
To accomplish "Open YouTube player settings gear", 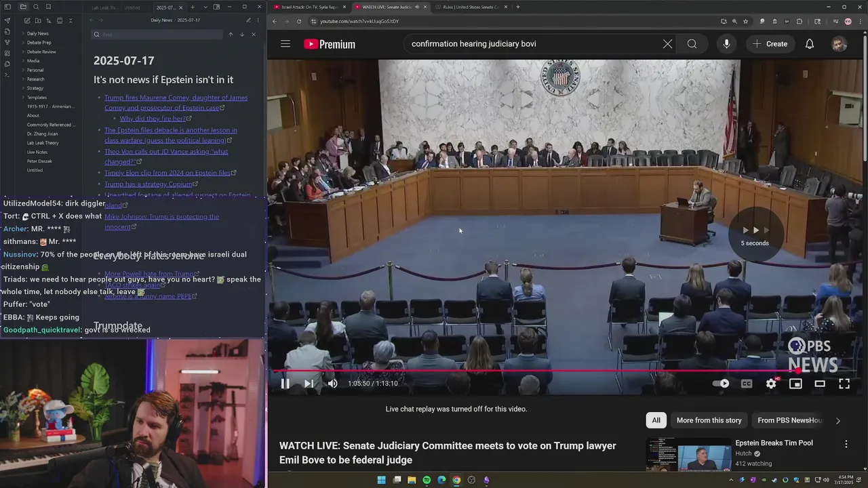I will tap(771, 384).
